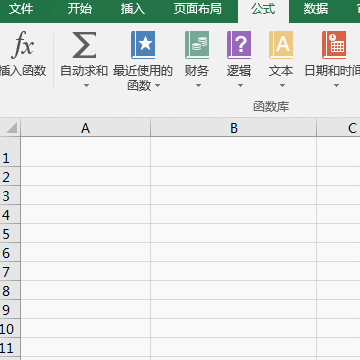Select cell C5
This screenshot has width=360, height=360.
click(x=338, y=233)
